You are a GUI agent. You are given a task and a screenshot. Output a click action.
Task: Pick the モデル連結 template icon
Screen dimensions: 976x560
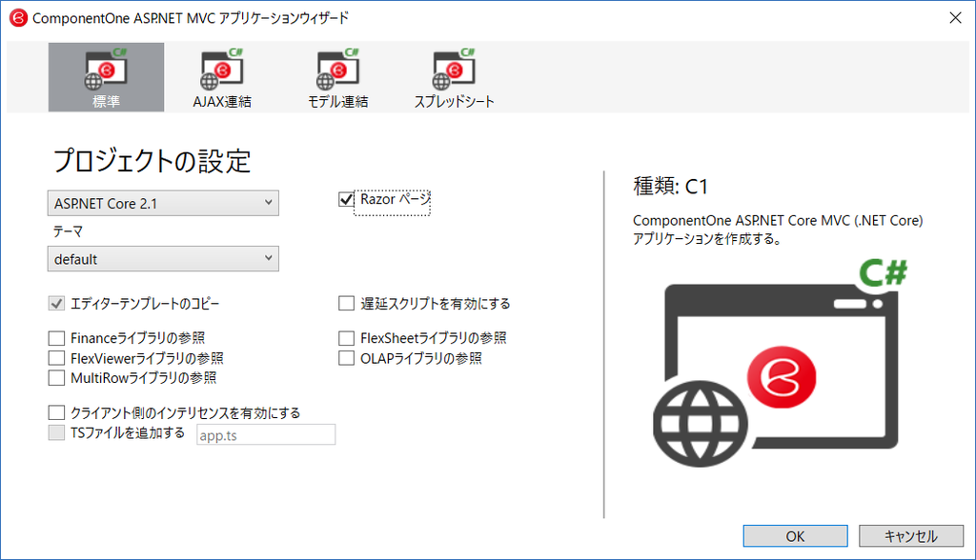pos(338,77)
